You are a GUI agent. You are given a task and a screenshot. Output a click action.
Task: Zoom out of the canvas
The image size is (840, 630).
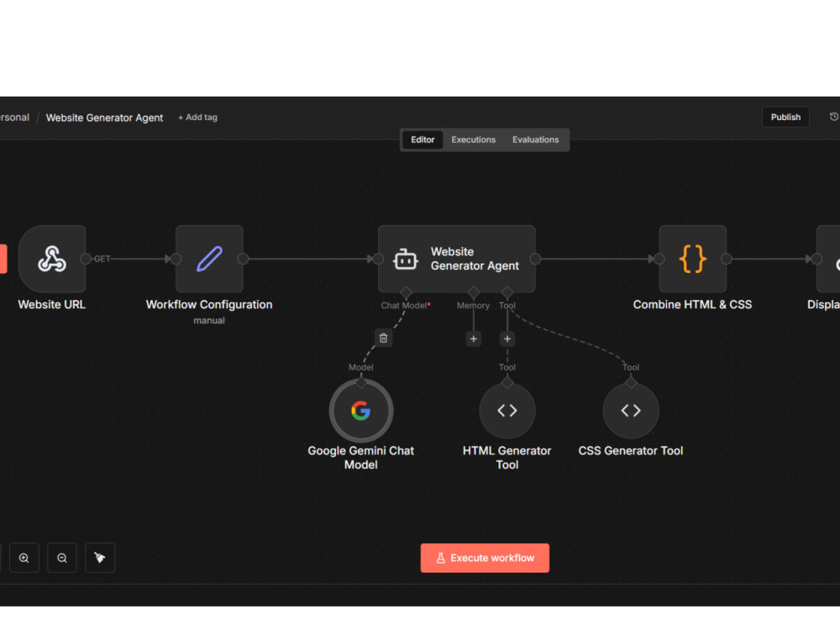click(x=62, y=558)
